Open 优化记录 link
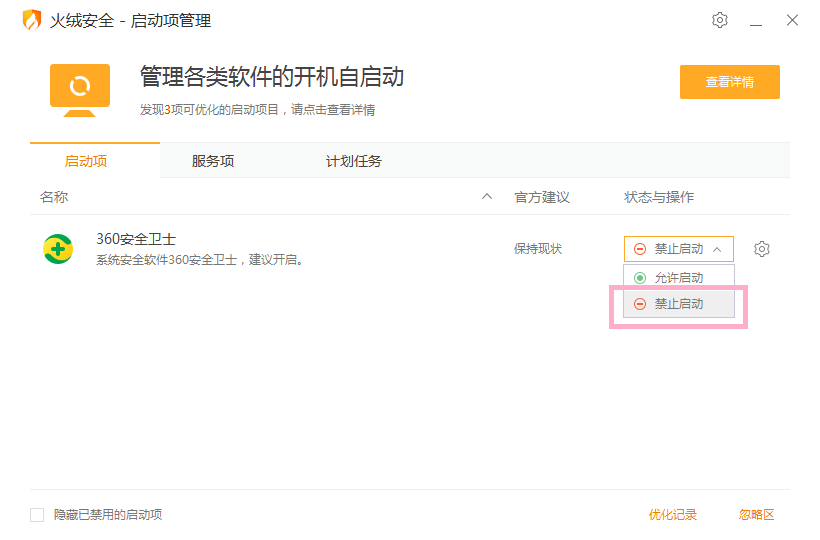 (x=673, y=515)
